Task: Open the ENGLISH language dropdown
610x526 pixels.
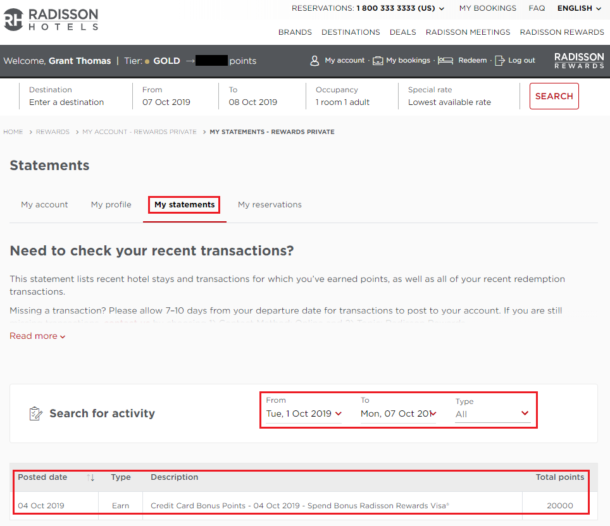Action: (579, 8)
